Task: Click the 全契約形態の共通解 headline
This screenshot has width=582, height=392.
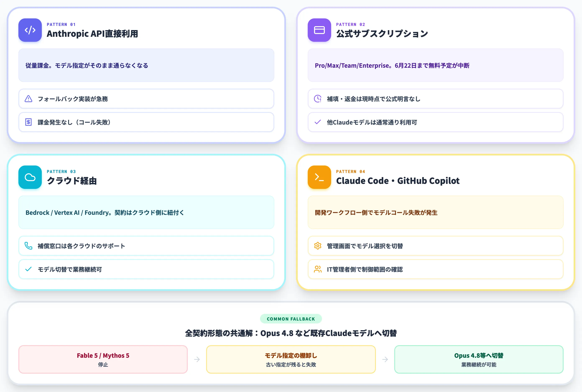Action: click(291, 333)
